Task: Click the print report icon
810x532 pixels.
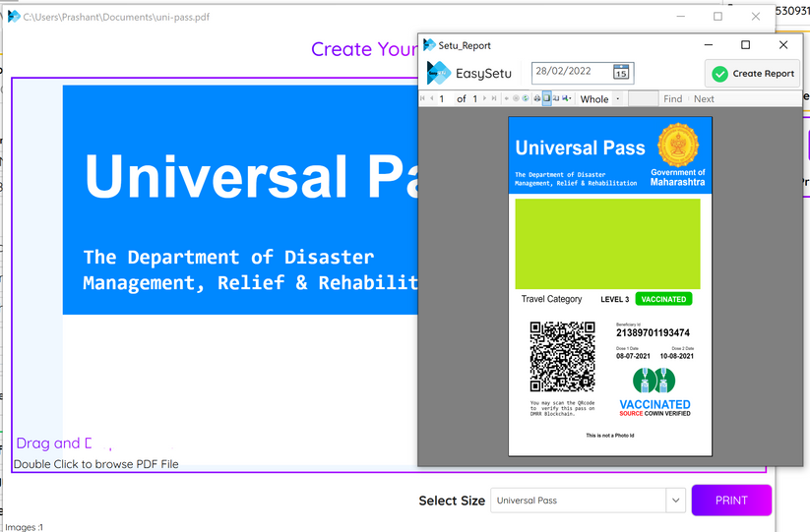Action: tap(537, 98)
